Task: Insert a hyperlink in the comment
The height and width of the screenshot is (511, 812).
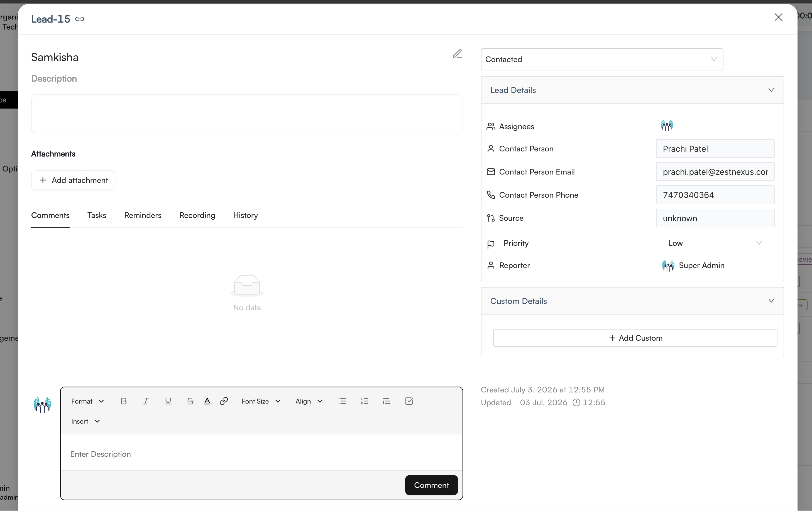Action: point(224,401)
